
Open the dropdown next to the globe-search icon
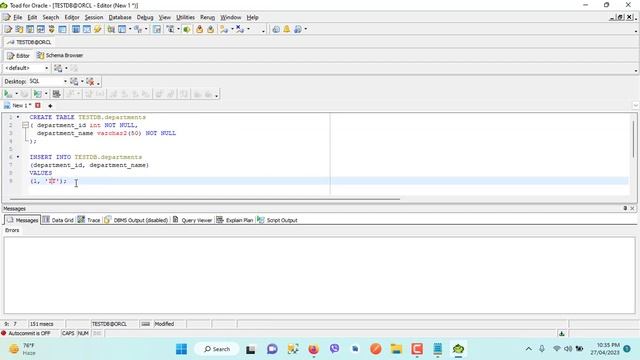[305, 29]
